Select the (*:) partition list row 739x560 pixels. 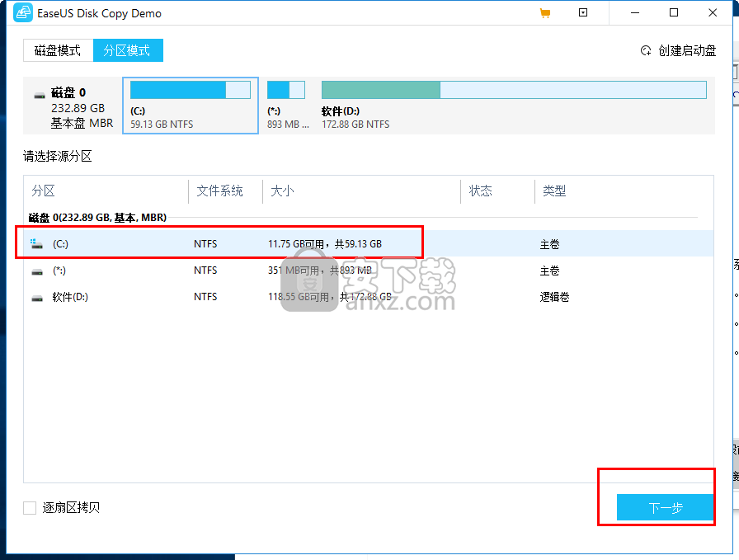[x=369, y=271]
